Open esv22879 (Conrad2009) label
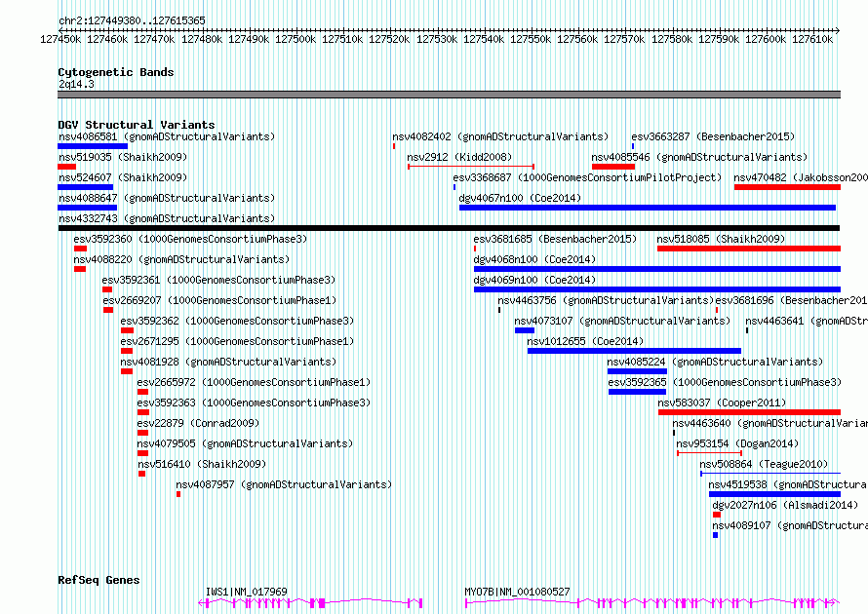Screen dimensions: 868x614 coord(198,423)
